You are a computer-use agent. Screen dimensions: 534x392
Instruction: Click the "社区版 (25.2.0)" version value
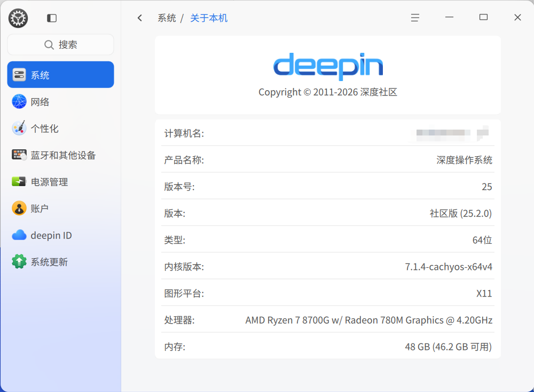click(461, 213)
